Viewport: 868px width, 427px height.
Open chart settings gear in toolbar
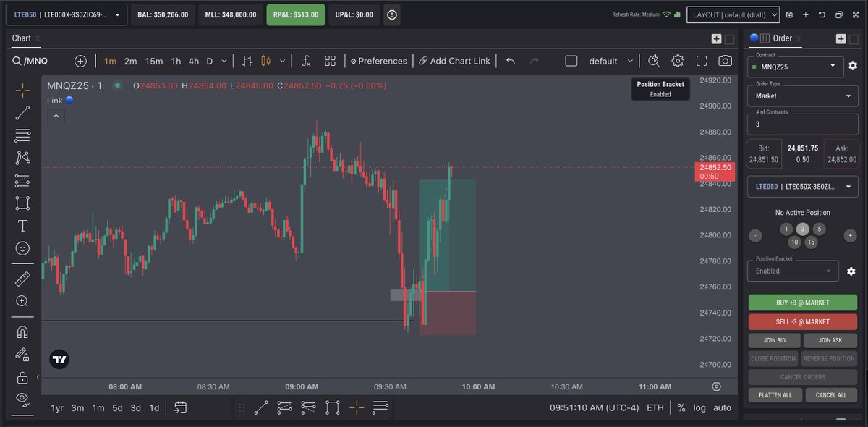coord(678,61)
